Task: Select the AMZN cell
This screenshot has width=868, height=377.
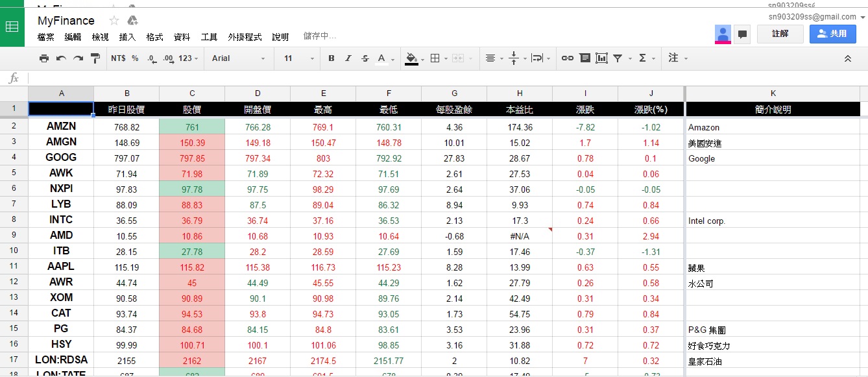Action: [x=61, y=127]
